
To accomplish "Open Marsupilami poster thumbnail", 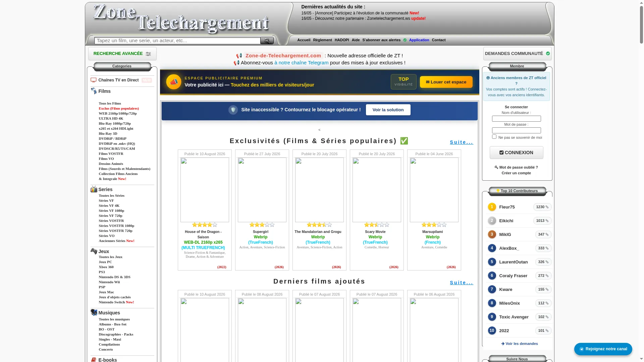I will [x=434, y=190].
